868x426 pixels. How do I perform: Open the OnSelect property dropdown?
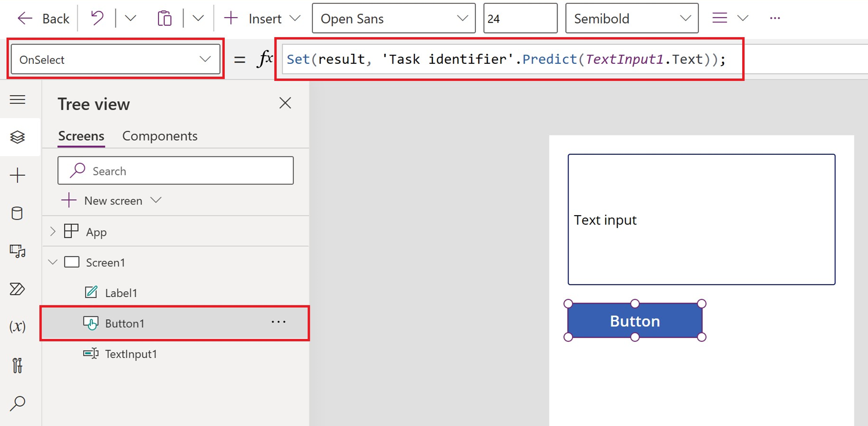coord(115,59)
